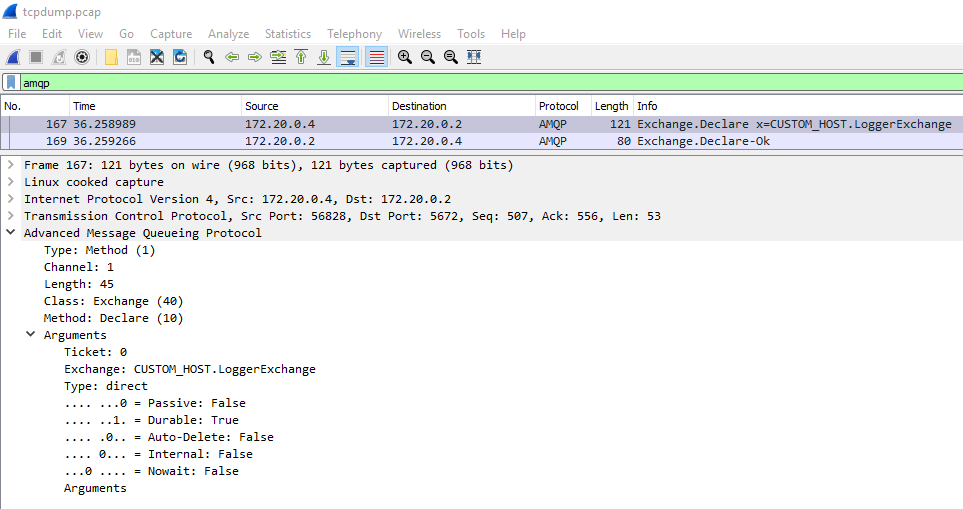Select the Internal: False flag
The height and width of the screenshot is (509, 963).
158,454
